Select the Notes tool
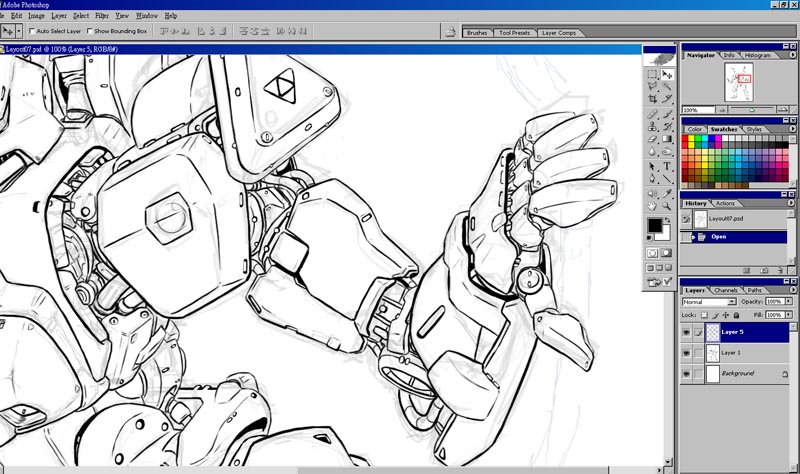The width and height of the screenshot is (800, 474). [x=653, y=193]
